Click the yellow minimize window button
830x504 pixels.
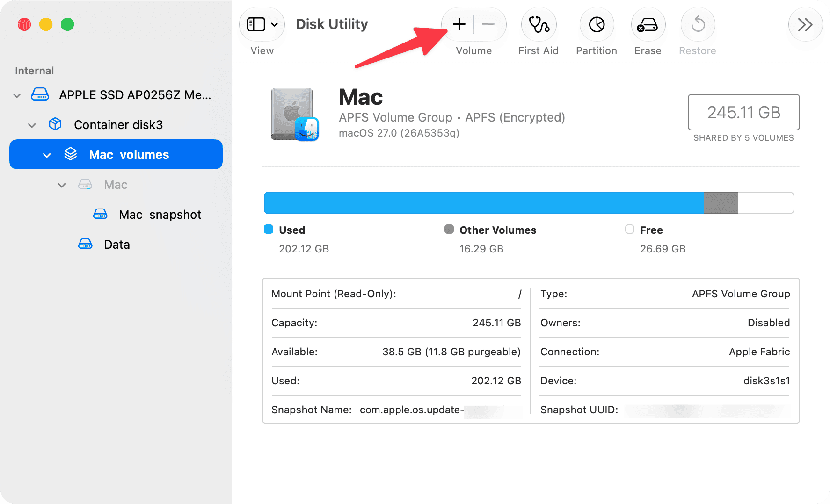point(46,24)
